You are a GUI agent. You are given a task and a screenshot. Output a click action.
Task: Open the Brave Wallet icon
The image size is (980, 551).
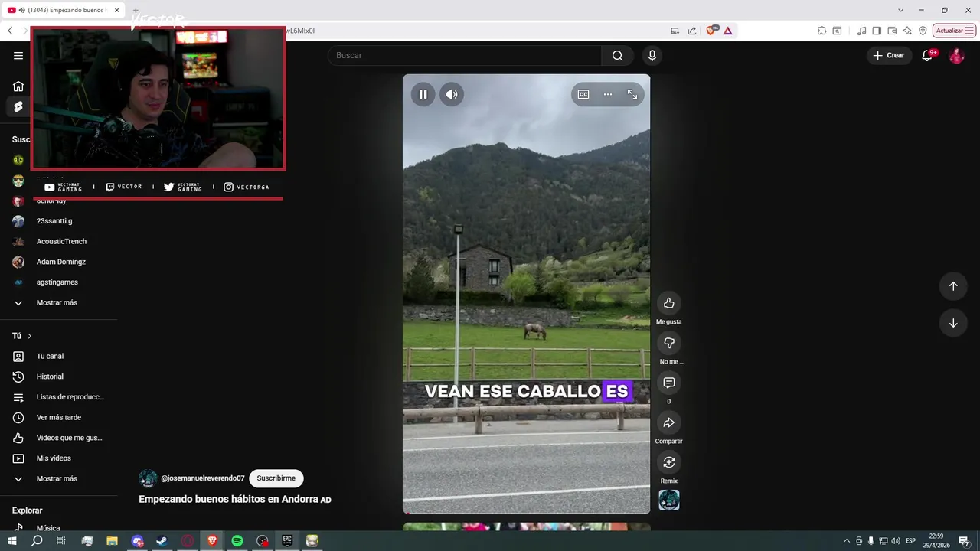[x=892, y=31]
